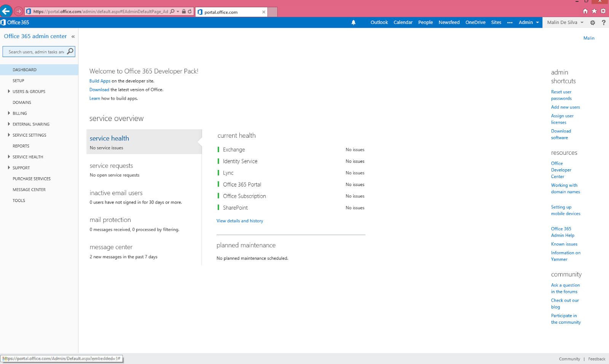Follow the Build Apps link
The width and height of the screenshot is (609, 364).
100,81
